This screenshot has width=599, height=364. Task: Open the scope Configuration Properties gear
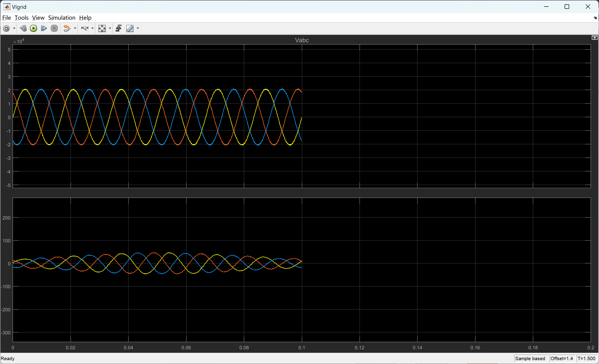tap(6, 28)
